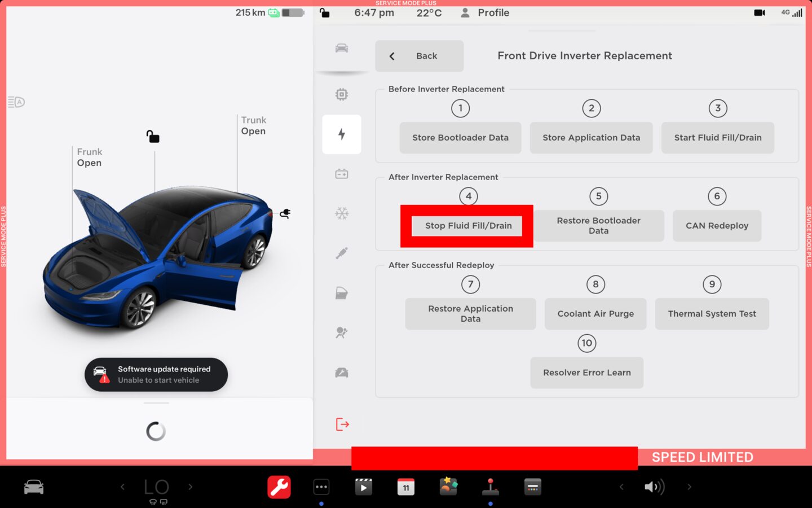The width and height of the screenshot is (812, 508).
Task: Open the car controls icon in taskbar
Action: coord(34,487)
